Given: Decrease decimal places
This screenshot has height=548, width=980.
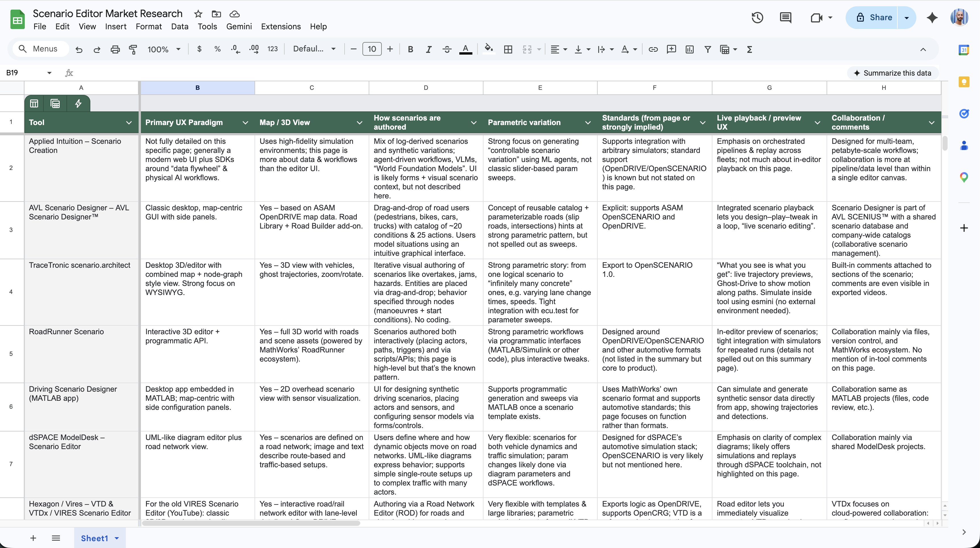Looking at the screenshot, I should (235, 49).
